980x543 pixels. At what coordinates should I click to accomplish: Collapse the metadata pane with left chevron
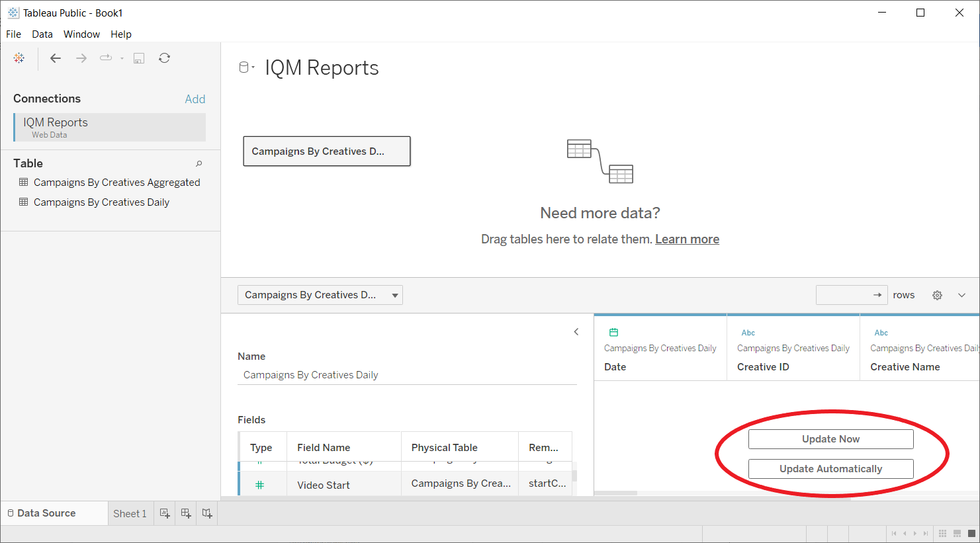[x=576, y=332]
